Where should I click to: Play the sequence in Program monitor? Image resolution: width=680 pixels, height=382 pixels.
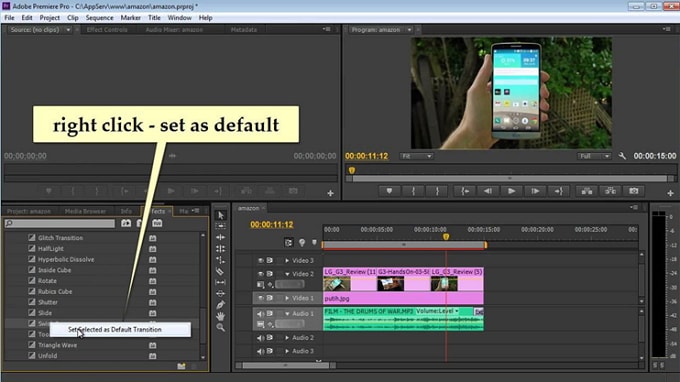pos(511,191)
